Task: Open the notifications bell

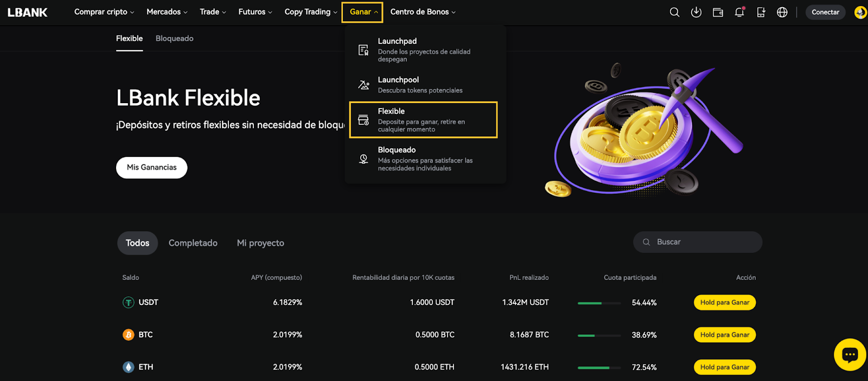Action: click(739, 12)
